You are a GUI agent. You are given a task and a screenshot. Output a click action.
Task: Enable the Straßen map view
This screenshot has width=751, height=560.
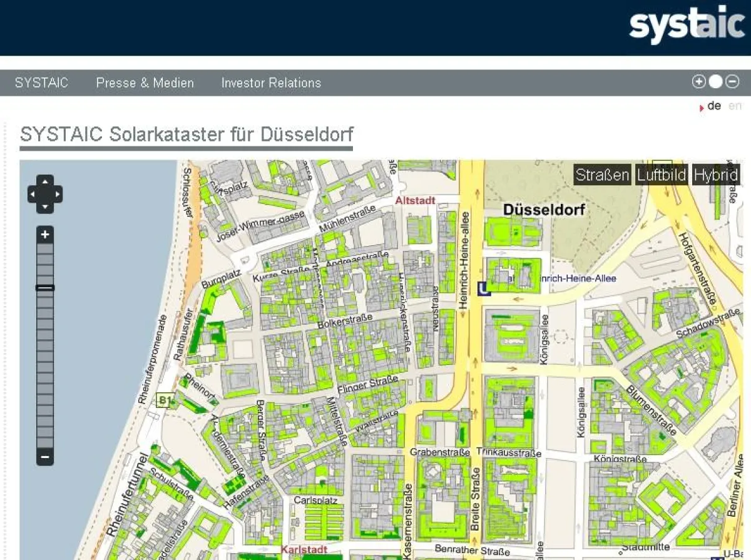[x=602, y=175]
